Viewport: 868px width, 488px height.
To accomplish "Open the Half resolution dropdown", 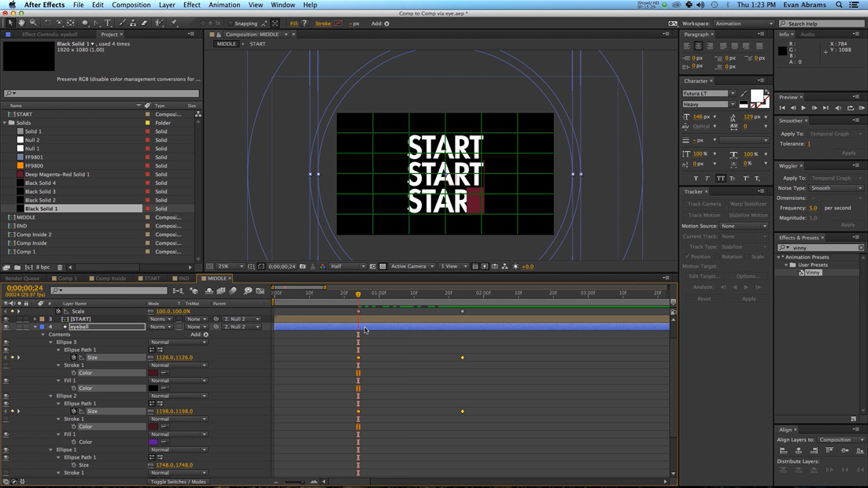I will [x=348, y=267].
